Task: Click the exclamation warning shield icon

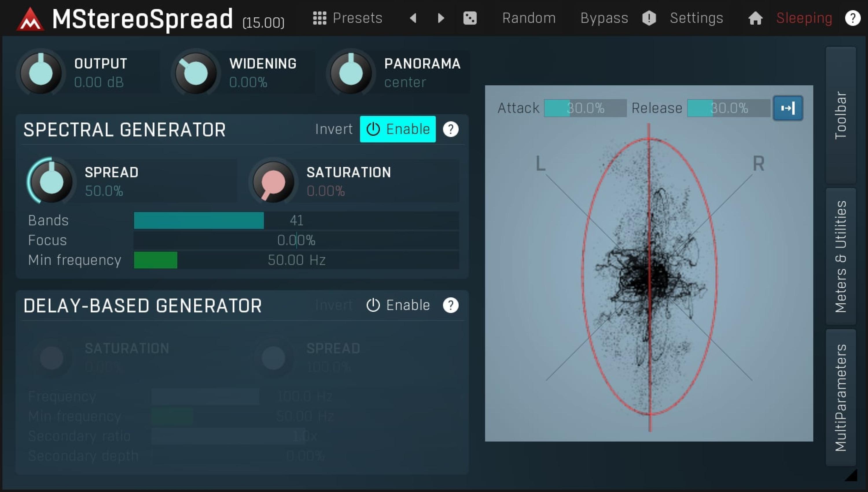Action: (649, 18)
